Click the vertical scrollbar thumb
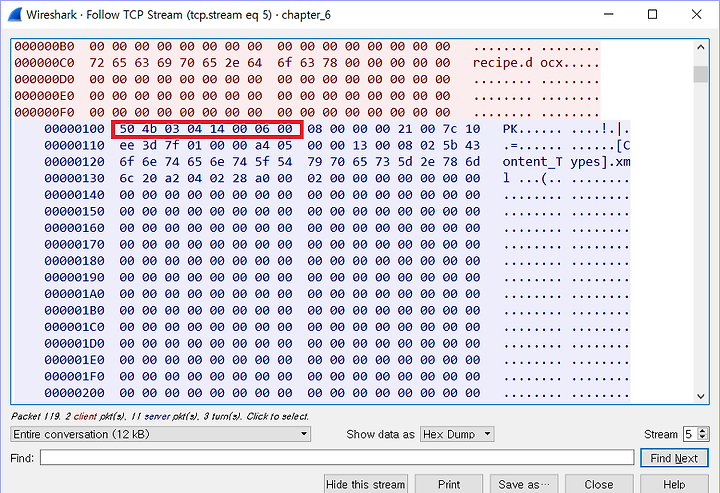720x493 pixels. [x=701, y=74]
